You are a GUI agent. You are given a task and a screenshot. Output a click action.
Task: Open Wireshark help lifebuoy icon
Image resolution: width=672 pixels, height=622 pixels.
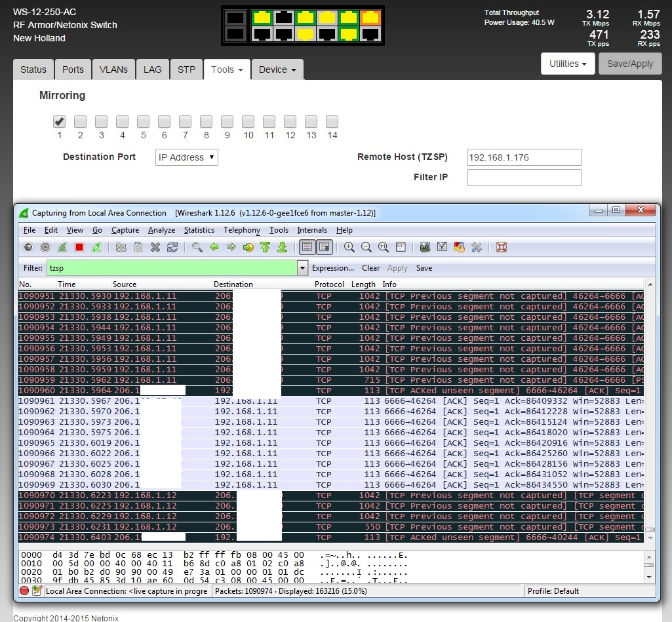[x=502, y=247]
